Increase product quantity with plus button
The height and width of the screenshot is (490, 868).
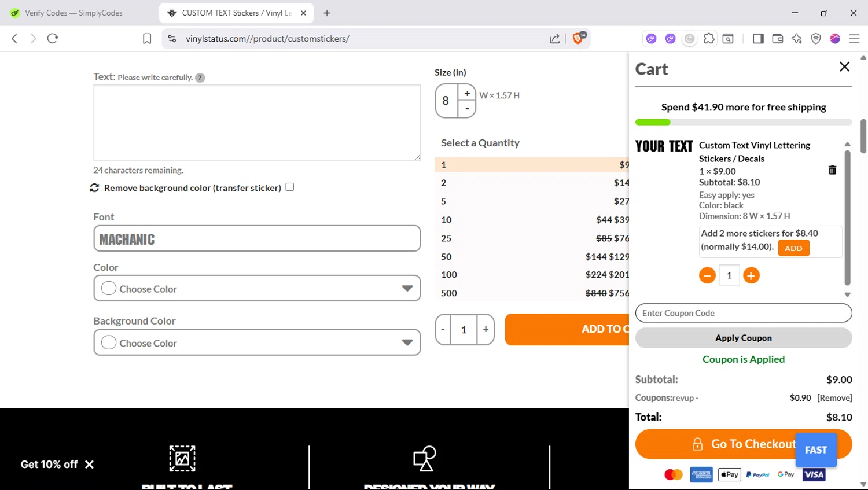click(486, 330)
